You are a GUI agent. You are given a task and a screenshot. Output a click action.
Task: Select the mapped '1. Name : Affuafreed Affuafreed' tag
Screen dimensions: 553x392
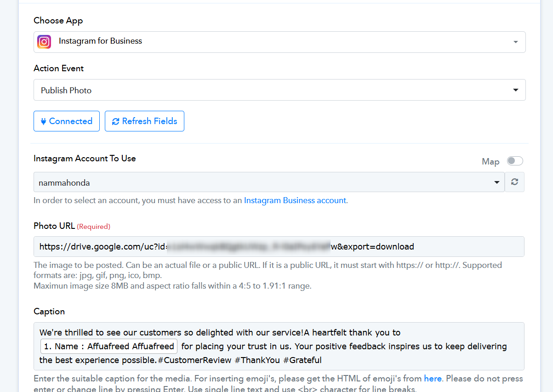[109, 346]
